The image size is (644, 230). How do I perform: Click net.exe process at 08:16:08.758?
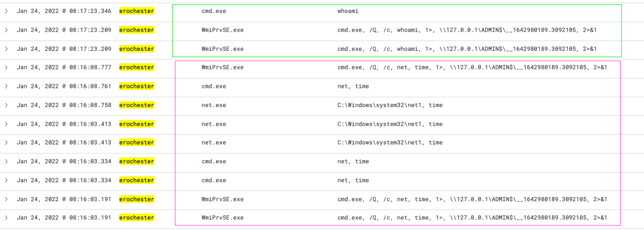[214, 105]
